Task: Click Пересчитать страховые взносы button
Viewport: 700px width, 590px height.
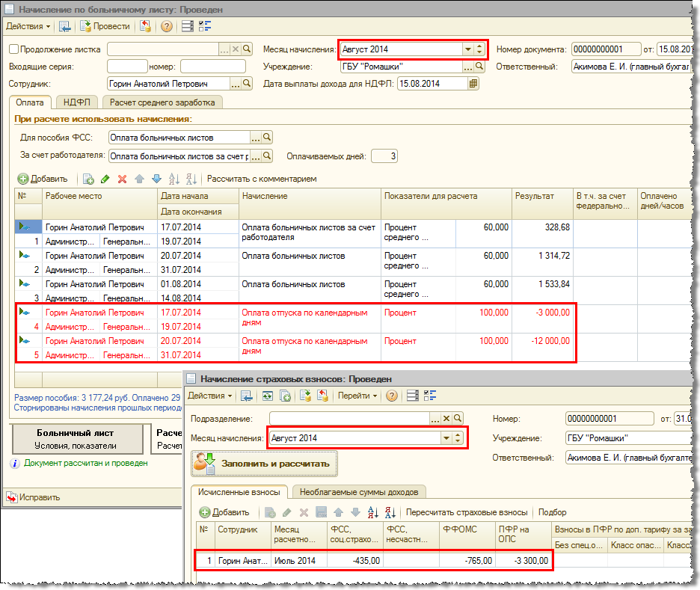Action: tap(467, 512)
